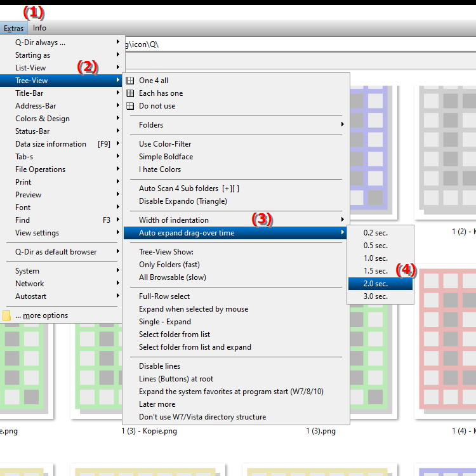Click the Do not use grid icon

click(130, 106)
